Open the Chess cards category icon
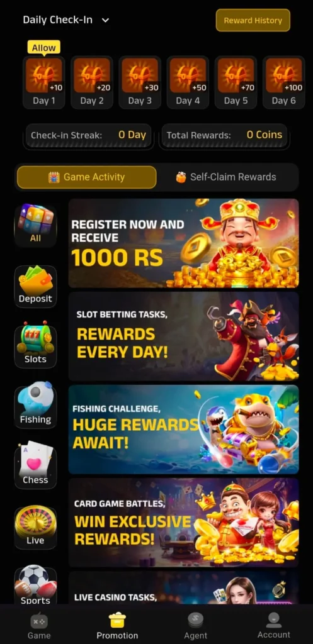Image resolution: width=313 pixels, height=644 pixels. coord(35,467)
